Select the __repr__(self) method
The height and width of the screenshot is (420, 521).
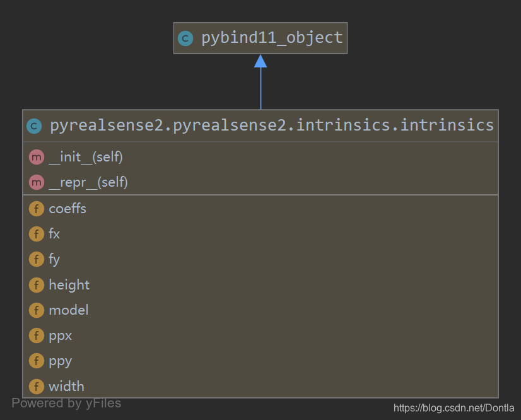(88, 182)
